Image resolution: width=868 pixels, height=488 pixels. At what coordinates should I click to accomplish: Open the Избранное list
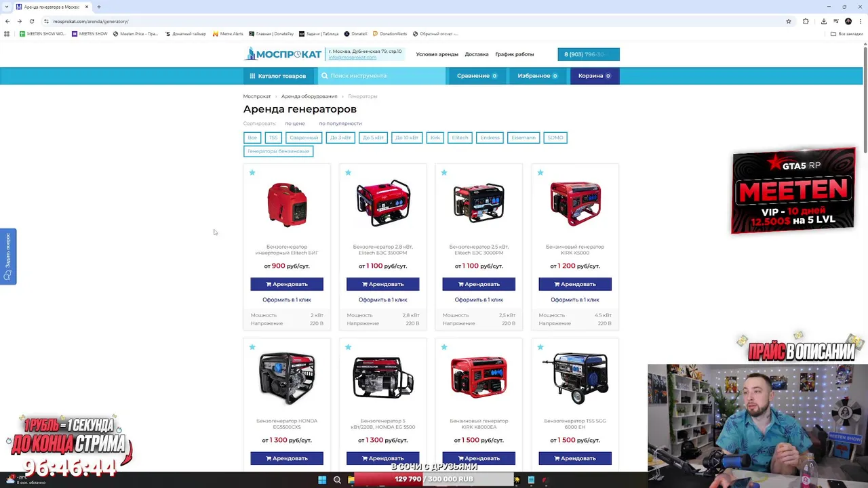click(x=538, y=76)
